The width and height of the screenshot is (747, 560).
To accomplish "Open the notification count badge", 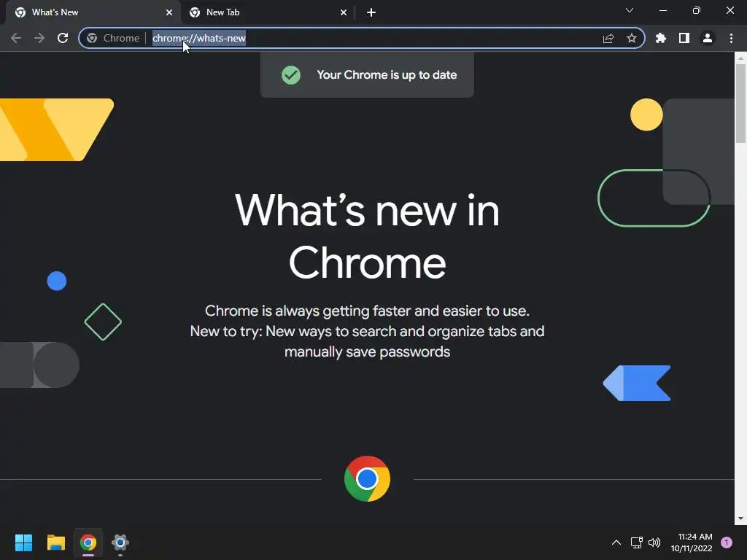I will pyautogui.click(x=727, y=542).
